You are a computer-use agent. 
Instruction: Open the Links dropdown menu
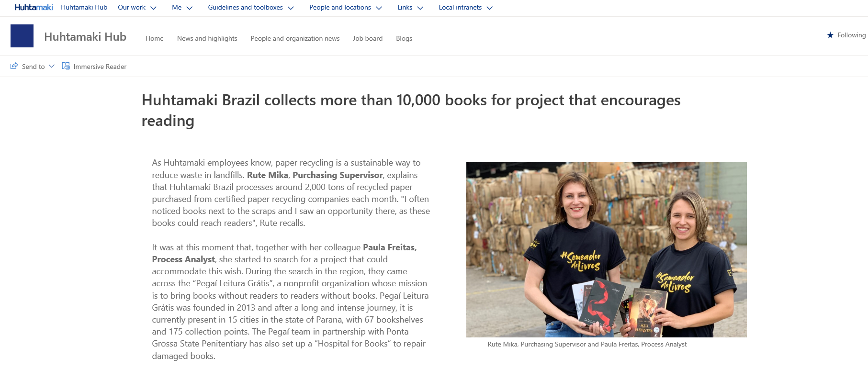pos(410,8)
